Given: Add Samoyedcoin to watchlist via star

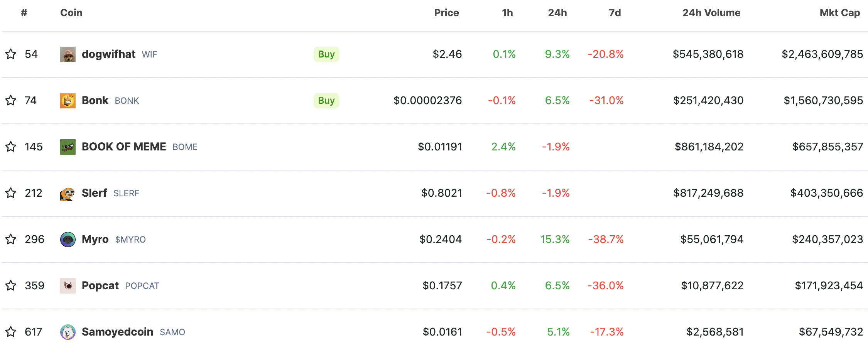Looking at the screenshot, I should 11,332.
